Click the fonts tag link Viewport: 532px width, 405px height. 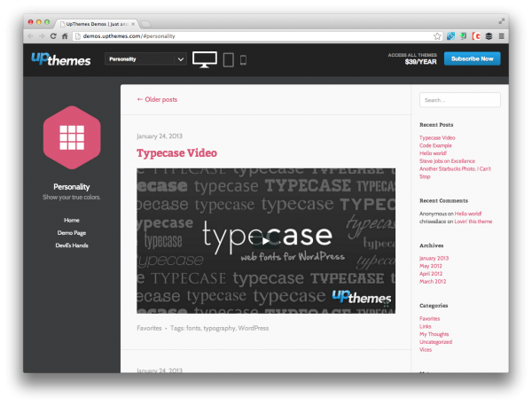pyautogui.click(x=193, y=328)
